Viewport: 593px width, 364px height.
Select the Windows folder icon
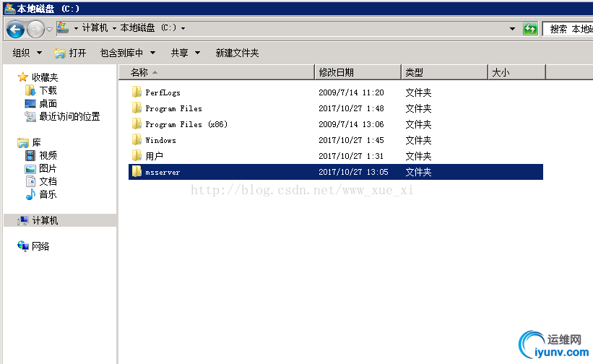(x=137, y=139)
